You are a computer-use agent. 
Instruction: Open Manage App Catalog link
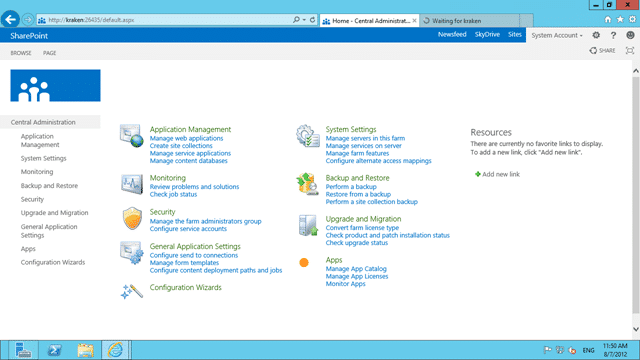coord(356,269)
